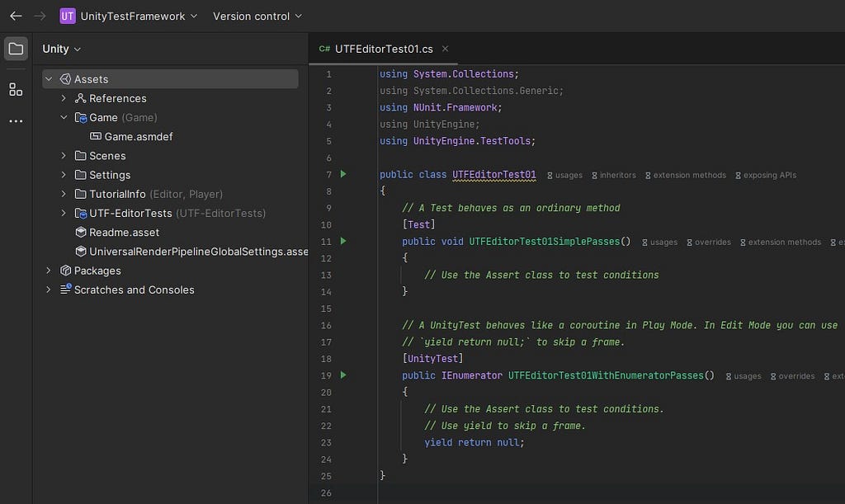
Task: Click the UTFEditorTest01 class name
Action: point(494,175)
